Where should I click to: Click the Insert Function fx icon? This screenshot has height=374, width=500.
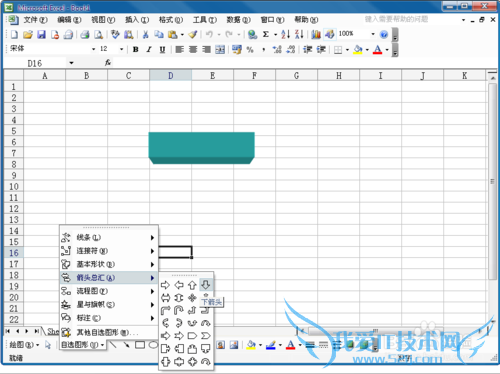click(108, 63)
